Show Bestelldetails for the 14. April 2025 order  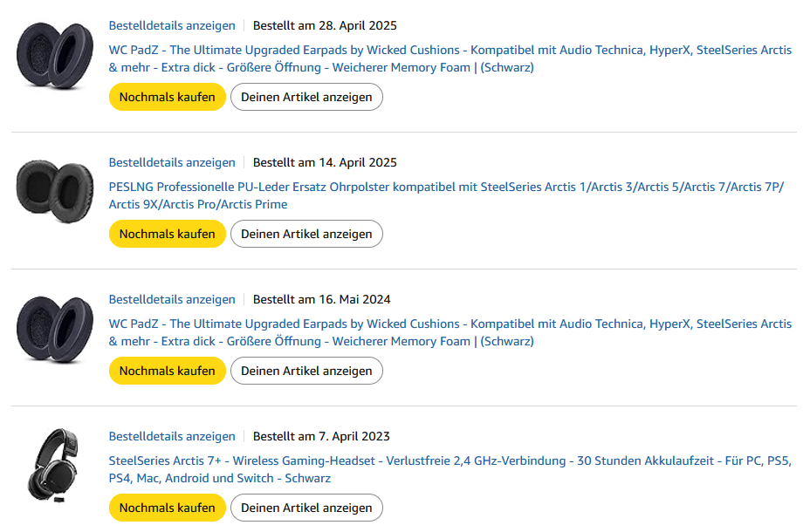tap(172, 162)
